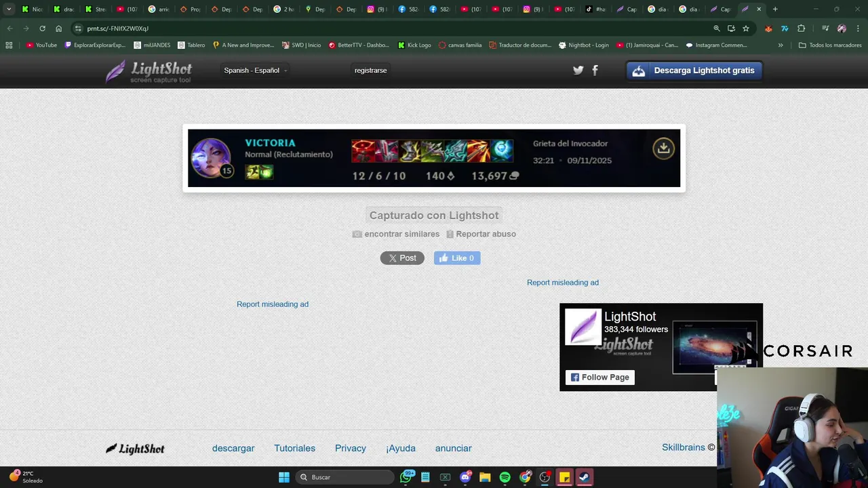The image size is (868, 488).
Task: Open the Spanish - Español language dropdown
Action: pos(255,70)
